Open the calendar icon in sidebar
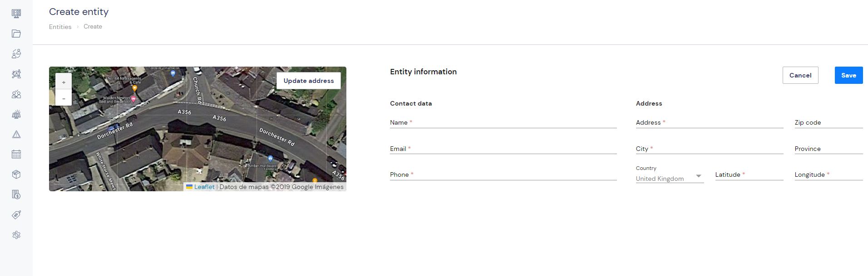The image size is (868, 276). 16,154
